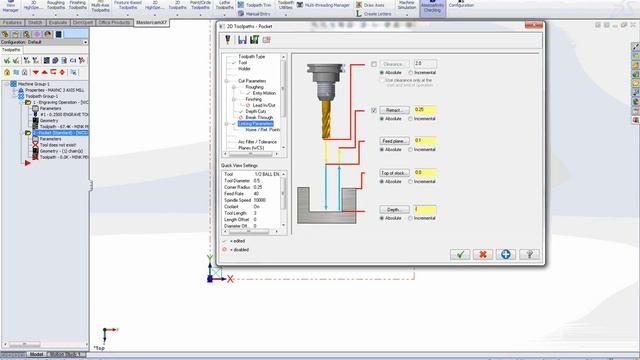
Task: Click the blue plus apply button
Action: [506, 254]
